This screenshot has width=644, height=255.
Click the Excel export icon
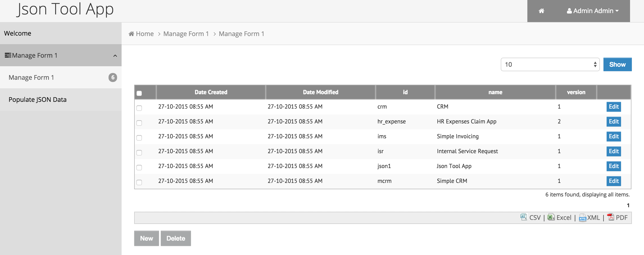[x=551, y=217]
